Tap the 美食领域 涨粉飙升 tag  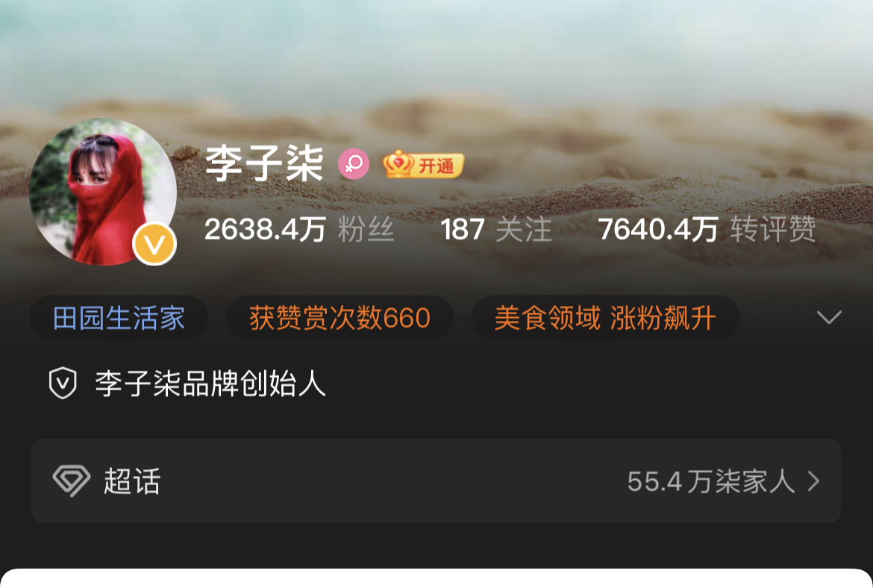pos(605,318)
